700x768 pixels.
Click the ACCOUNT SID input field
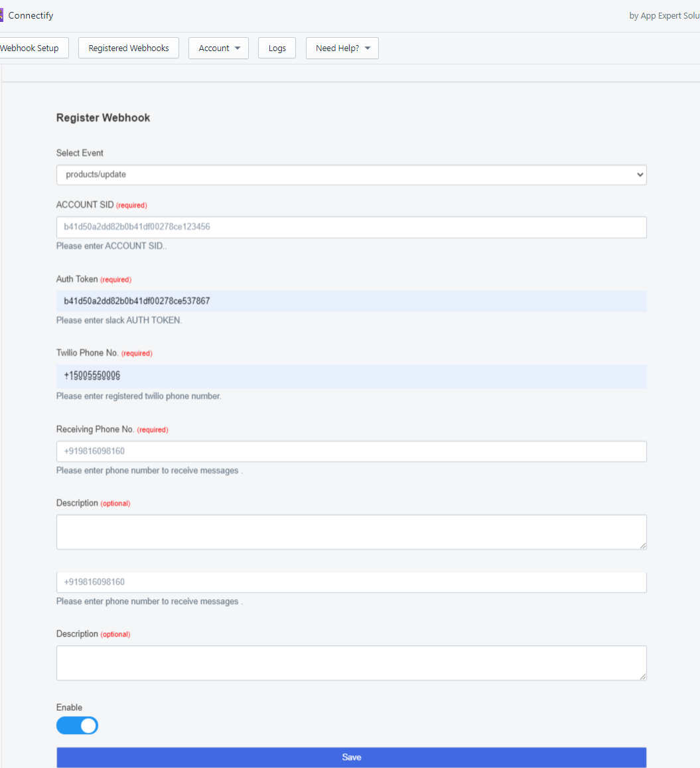tap(352, 227)
